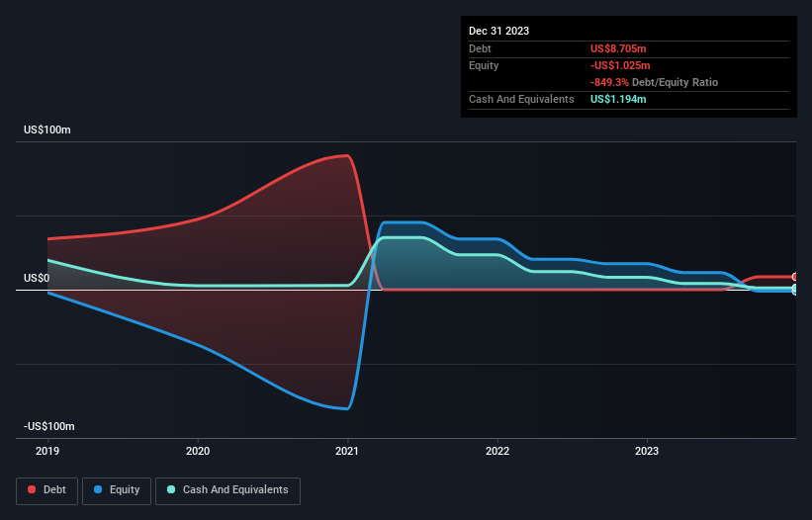
Task: Select the teal Cash endpoint marker
Action: click(795, 288)
